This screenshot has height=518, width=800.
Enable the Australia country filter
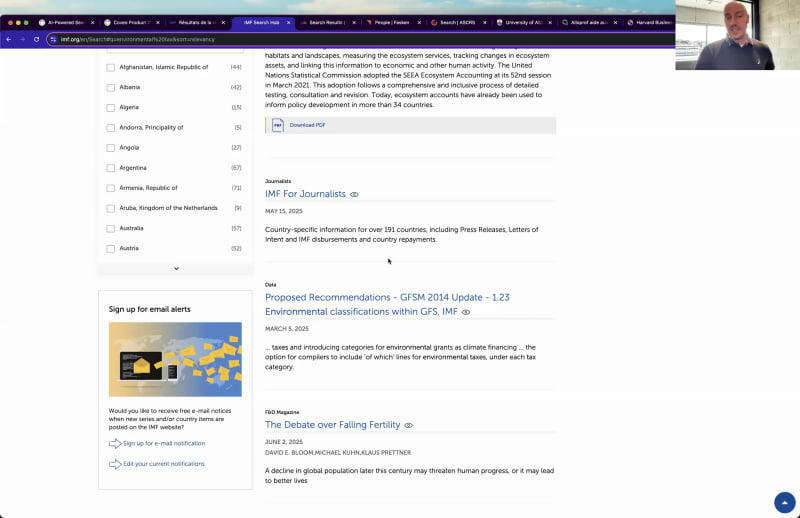coord(111,228)
